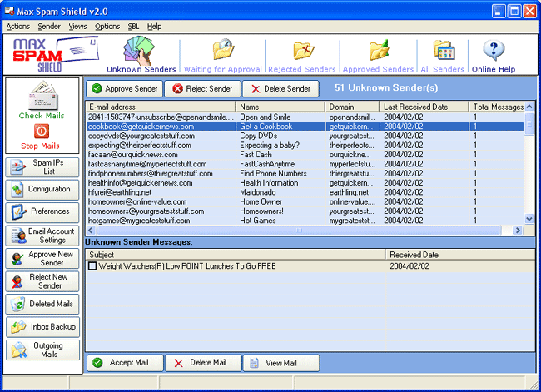Sort by Total Messages column header
This screenshot has width=541, height=392.
[x=497, y=107]
